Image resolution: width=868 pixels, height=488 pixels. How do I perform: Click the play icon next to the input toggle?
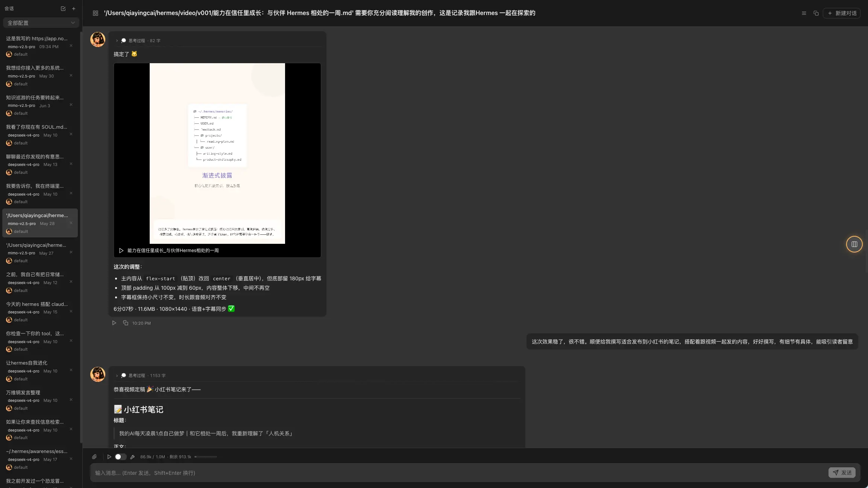(x=109, y=457)
